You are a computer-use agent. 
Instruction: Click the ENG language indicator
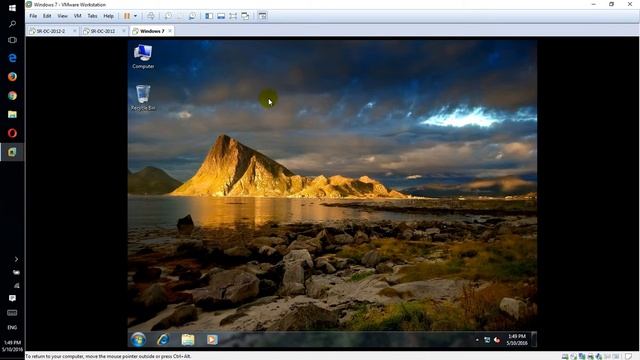(x=12, y=327)
